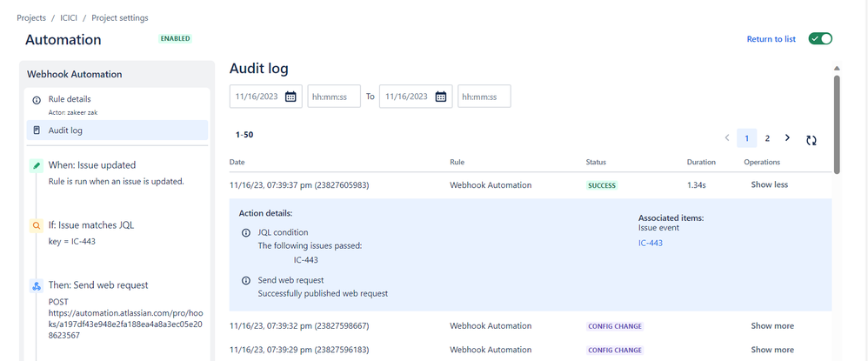The image size is (868, 361).
Task: Click the Status column header
Action: [596, 162]
